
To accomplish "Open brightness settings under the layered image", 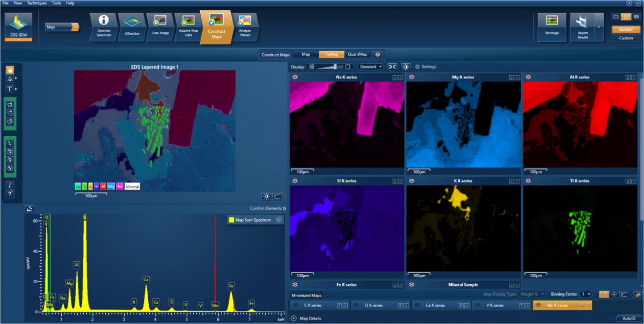I will pyautogui.click(x=266, y=196).
